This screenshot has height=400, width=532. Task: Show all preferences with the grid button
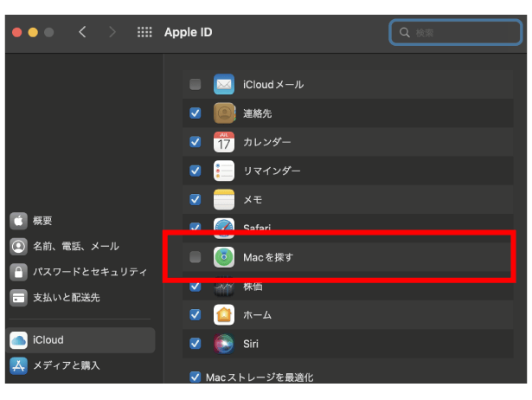[144, 32]
